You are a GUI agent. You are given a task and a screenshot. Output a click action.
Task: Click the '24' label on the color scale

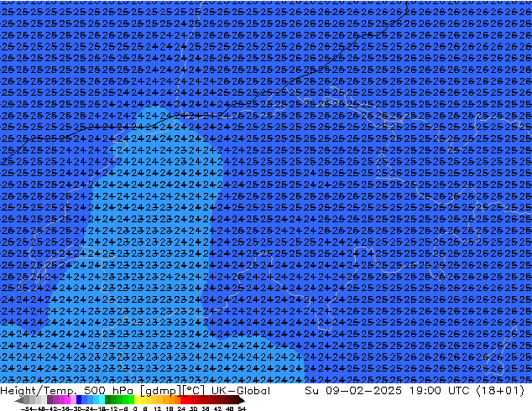(x=181, y=409)
